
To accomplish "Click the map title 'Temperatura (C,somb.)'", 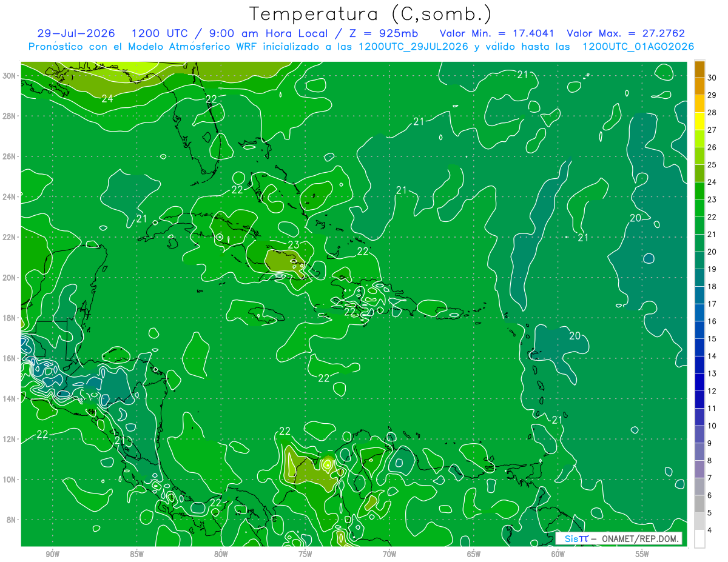I will point(371,14).
